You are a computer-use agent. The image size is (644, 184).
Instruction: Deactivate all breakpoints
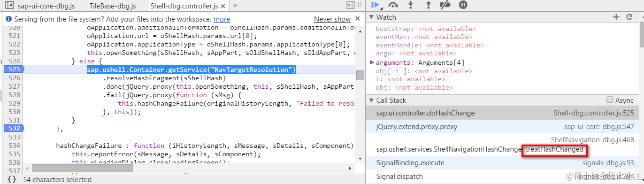445,5
